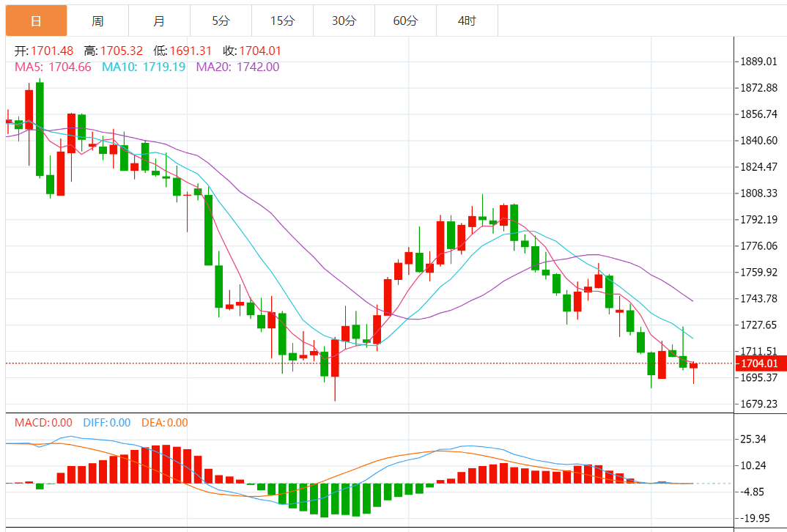Click the 1727.65 price axis label

(759, 325)
